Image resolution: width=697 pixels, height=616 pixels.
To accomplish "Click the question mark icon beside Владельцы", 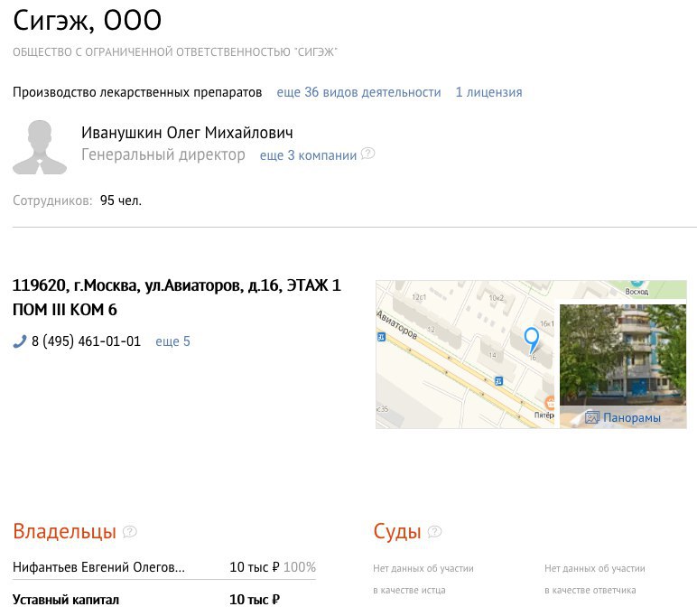I will pos(129,531).
